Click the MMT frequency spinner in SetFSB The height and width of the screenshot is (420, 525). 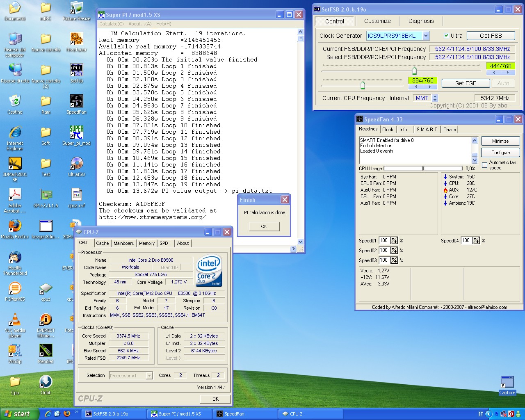[435, 98]
